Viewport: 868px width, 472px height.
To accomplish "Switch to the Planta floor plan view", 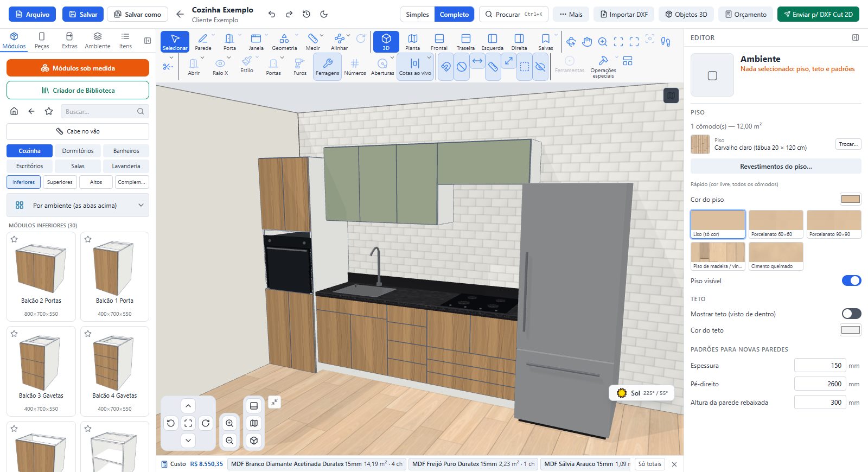I will (x=413, y=42).
